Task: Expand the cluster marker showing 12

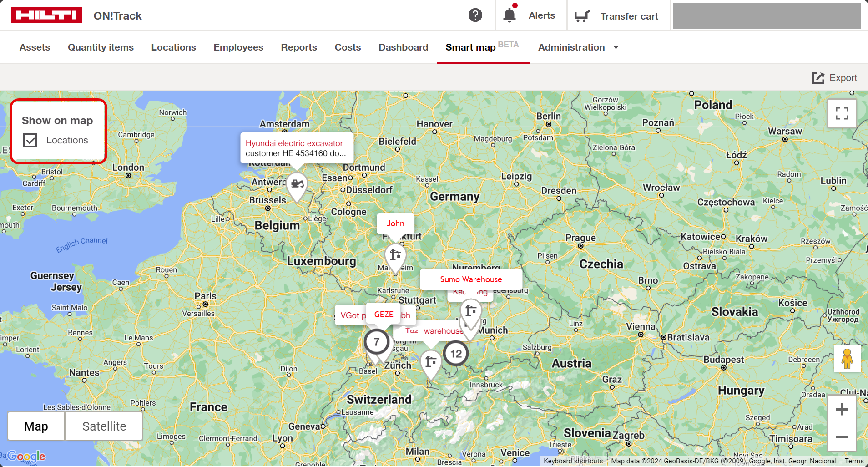Action: pos(456,354)
